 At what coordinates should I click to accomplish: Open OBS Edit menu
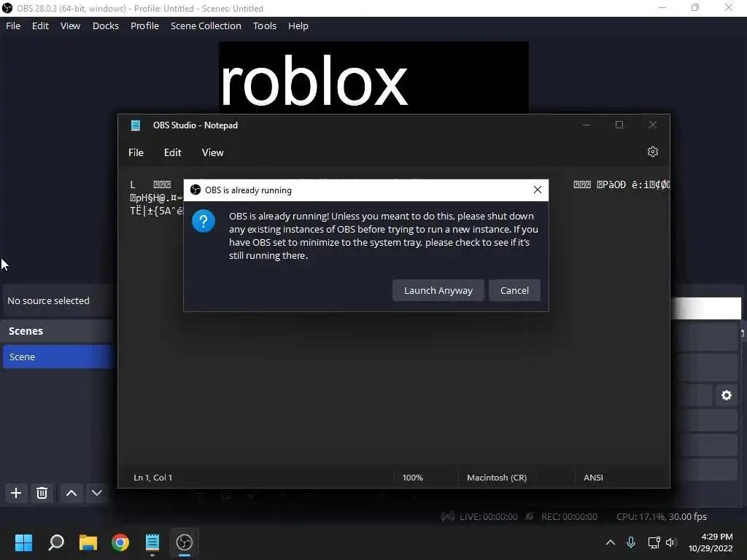pos(41,26)
